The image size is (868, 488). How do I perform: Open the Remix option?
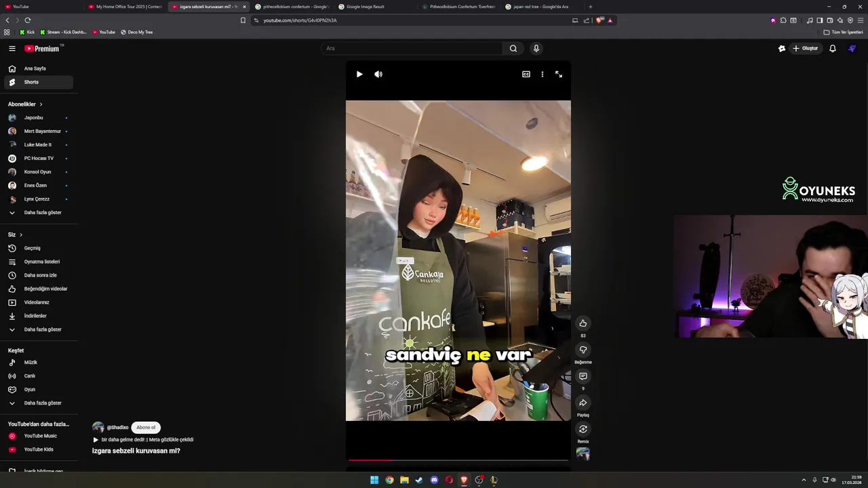point(583,429)
